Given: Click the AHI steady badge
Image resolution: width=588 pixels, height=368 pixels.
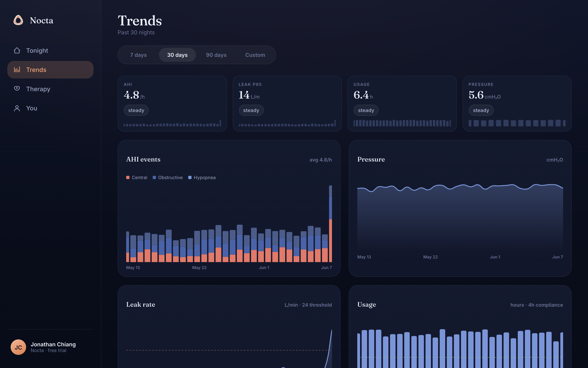Looking at the screenshot, I should pos(136,110).
